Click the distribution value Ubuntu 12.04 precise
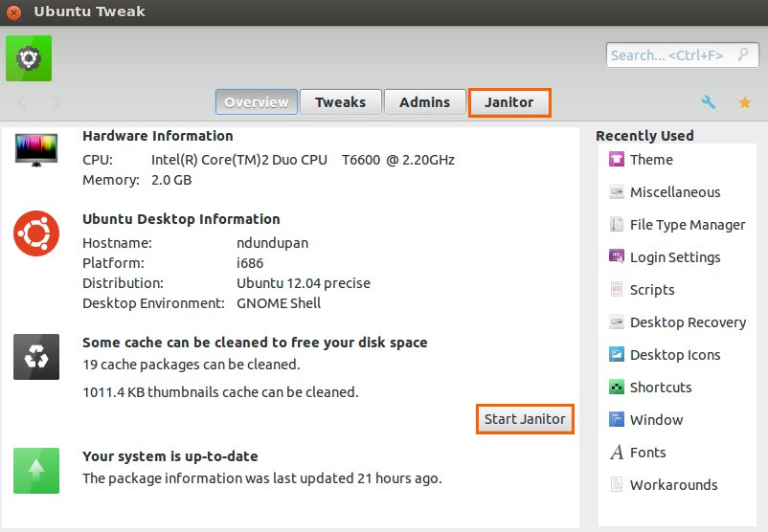 click(304, 283)
